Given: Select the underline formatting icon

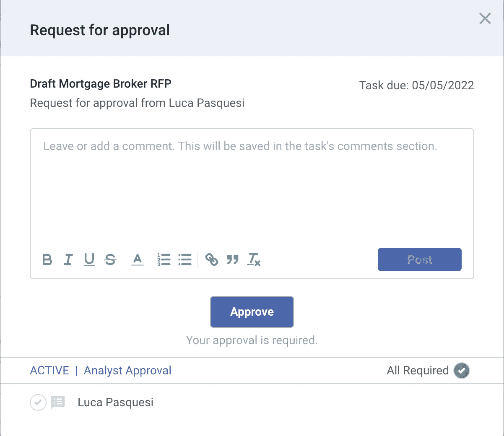Looking at the screenshot, I should [89, 260].
